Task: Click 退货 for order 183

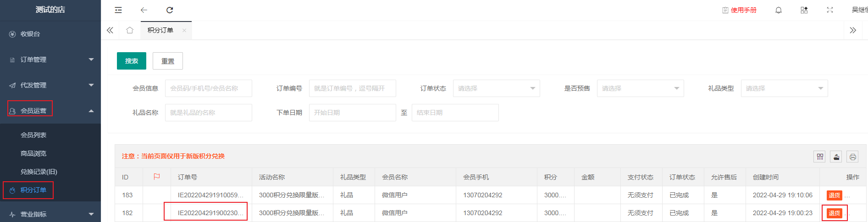Action: click(835, 195)
